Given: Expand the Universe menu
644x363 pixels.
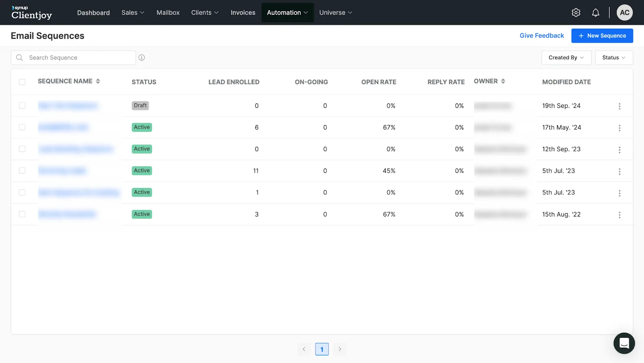Looking at the screenshot, I should pos(336,12).
